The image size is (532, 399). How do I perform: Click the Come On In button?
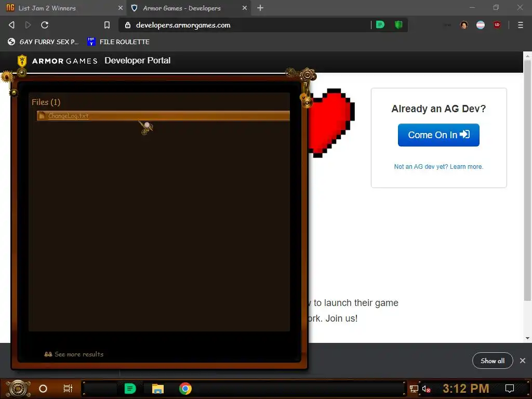point(438,135)
